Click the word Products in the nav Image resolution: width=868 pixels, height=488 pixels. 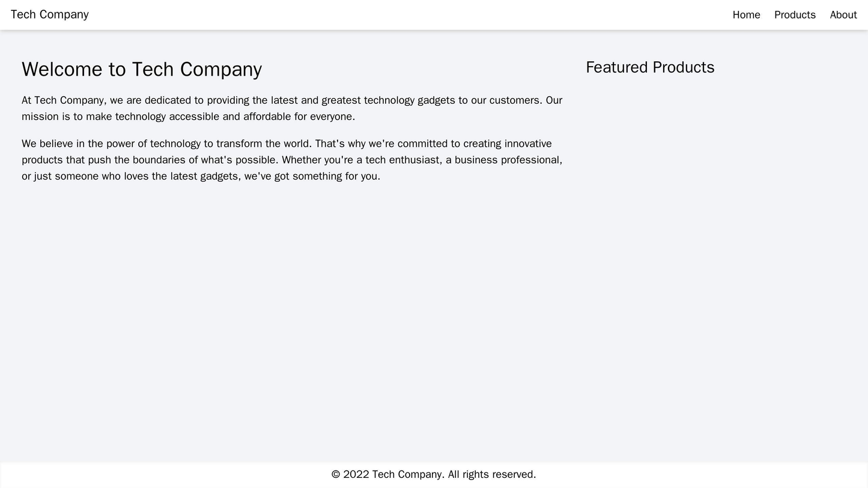(x=794, y=14)
